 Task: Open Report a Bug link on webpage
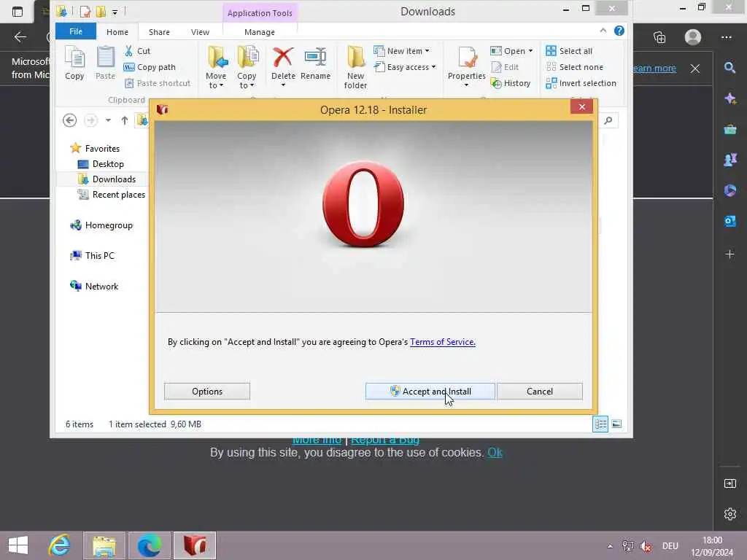[385, 440]
